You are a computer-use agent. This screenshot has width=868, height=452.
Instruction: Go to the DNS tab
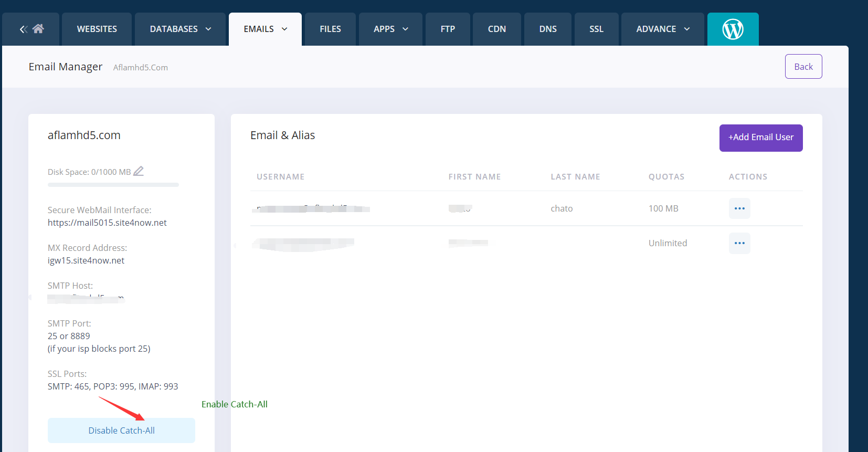click(x=547, y=29)
